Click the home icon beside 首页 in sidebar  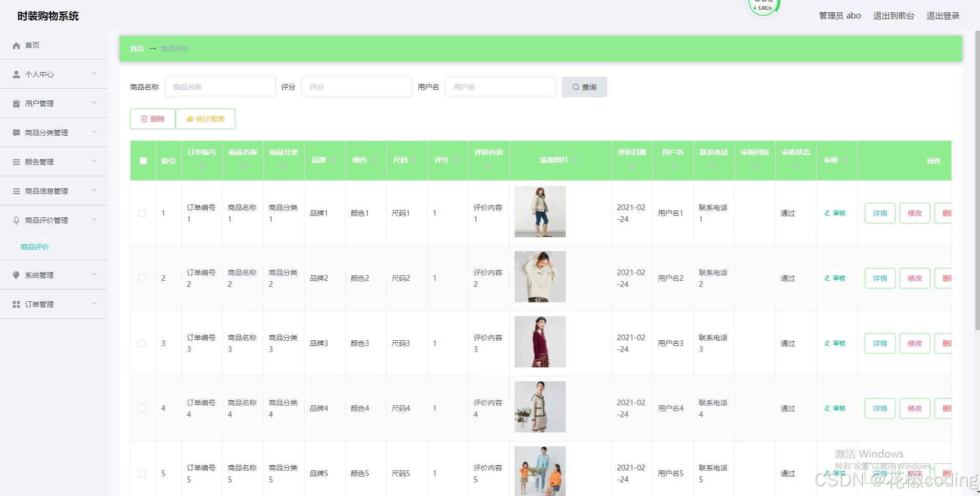coord(16,46)
